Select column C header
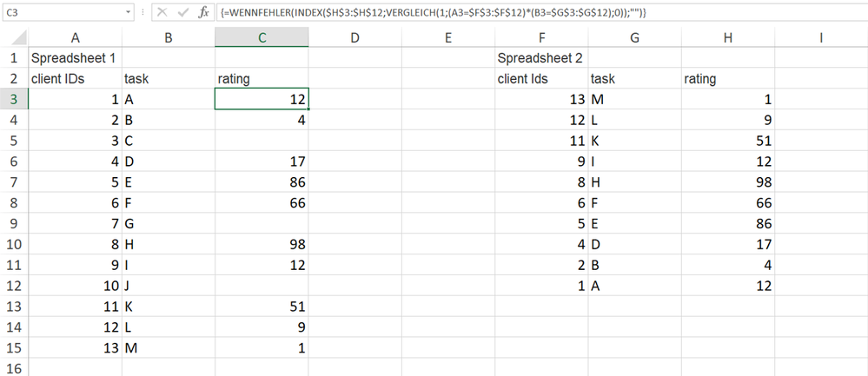 pyautogui.click(x=262, y=37)
